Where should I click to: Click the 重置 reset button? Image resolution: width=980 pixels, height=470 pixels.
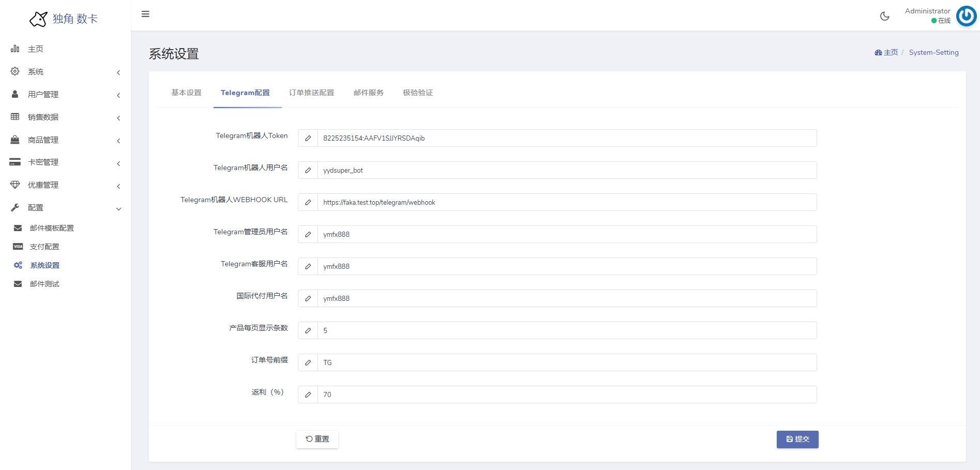coord(317,439)
